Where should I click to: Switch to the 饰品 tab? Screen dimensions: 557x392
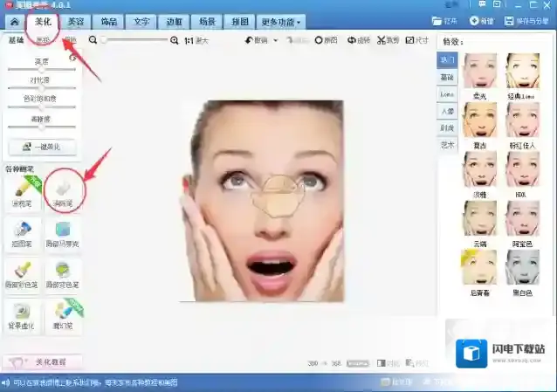point(109,22)
